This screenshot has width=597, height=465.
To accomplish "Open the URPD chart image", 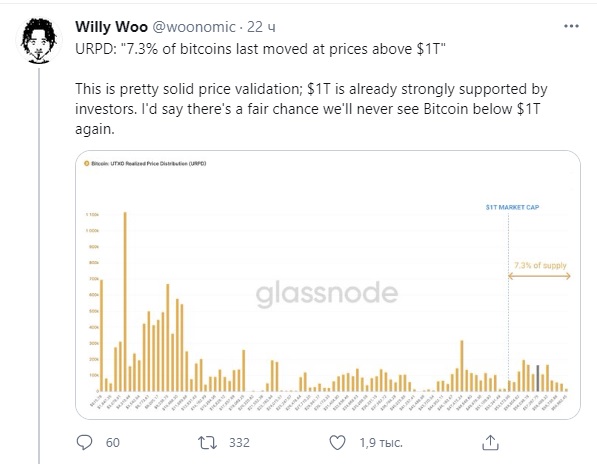I will 328,285.
